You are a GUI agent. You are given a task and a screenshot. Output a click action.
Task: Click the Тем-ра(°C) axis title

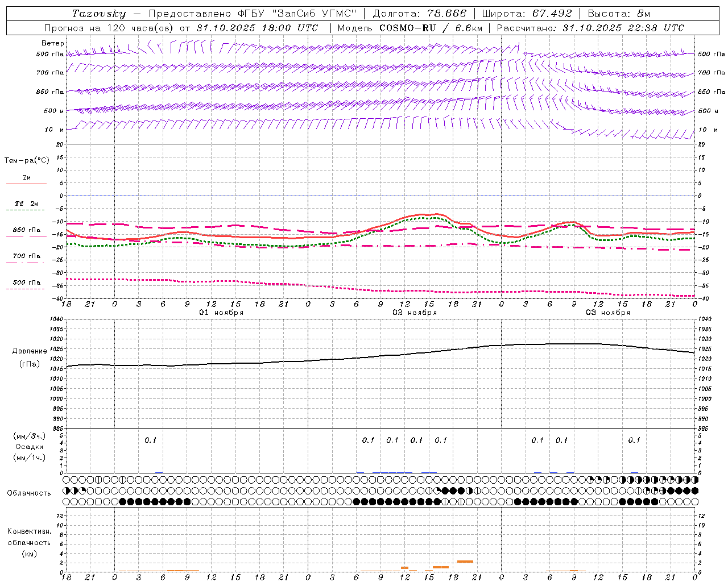[x=27, y=161]
